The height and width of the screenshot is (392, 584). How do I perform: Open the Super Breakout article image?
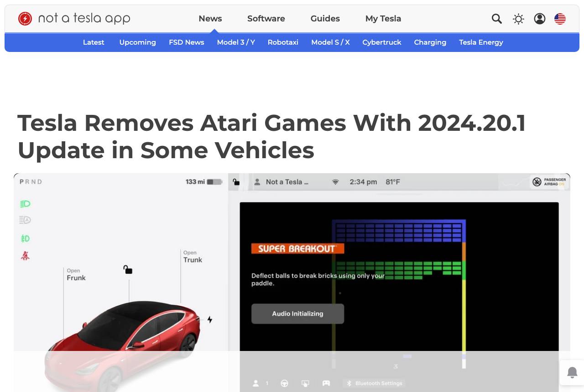292,283
